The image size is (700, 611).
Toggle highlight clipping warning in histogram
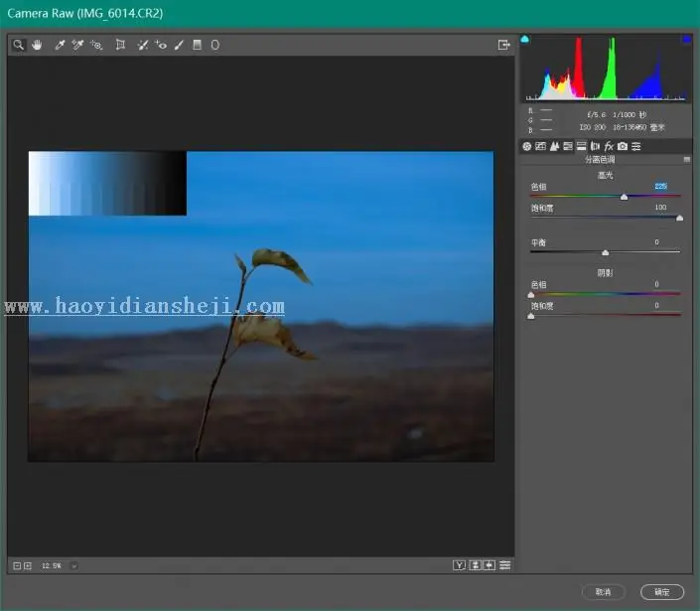tap(687, 40)
